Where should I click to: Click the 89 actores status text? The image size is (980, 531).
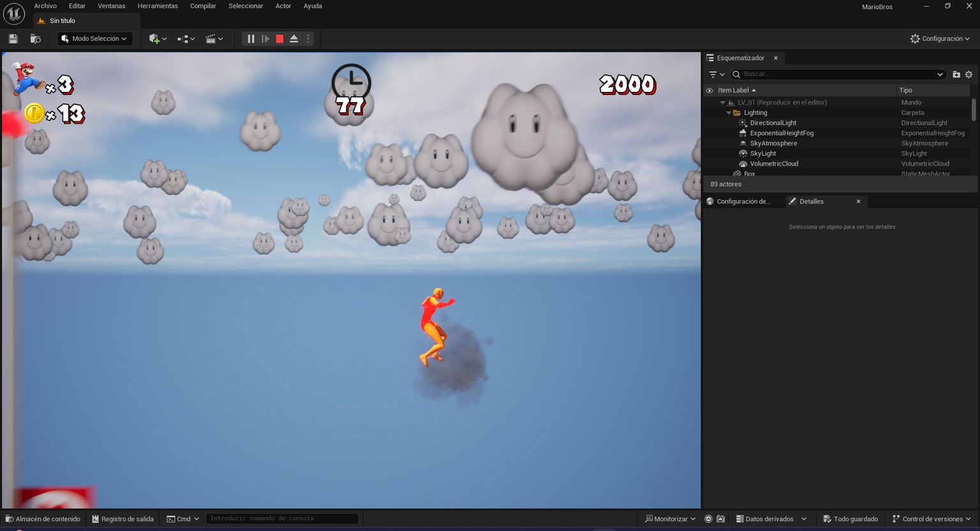[725, 184]
